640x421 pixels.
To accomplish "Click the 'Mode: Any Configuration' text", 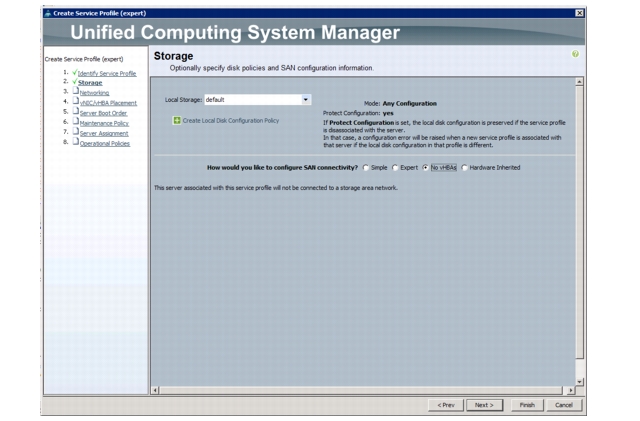I will [400, 104].
